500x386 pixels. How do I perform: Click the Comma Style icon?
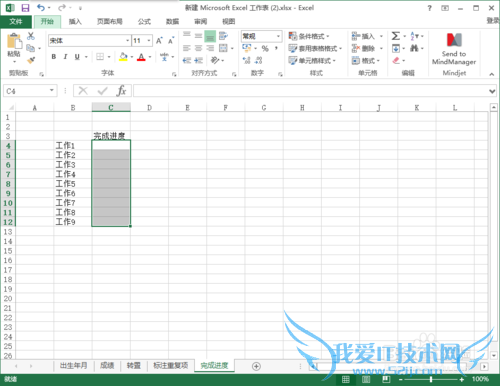coord(276,49)
